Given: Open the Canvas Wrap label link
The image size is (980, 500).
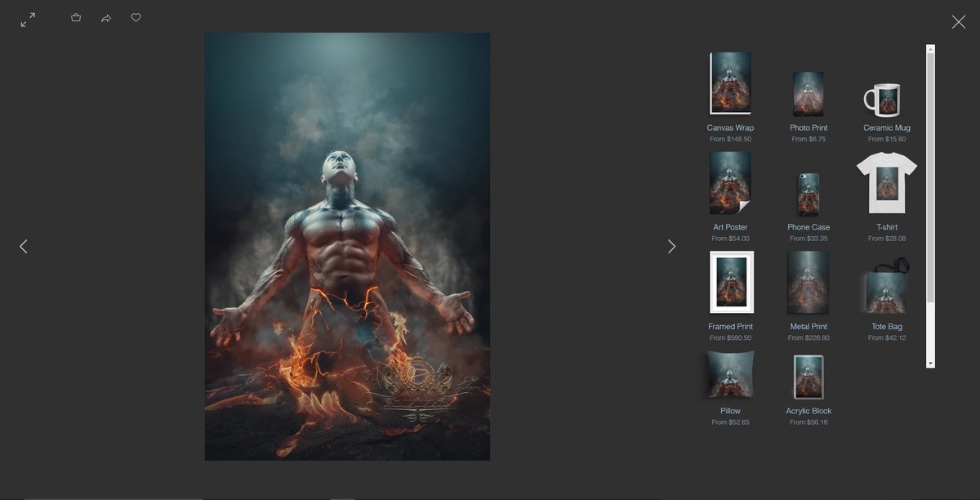Looking at the screenshot, I should point(731,128).
